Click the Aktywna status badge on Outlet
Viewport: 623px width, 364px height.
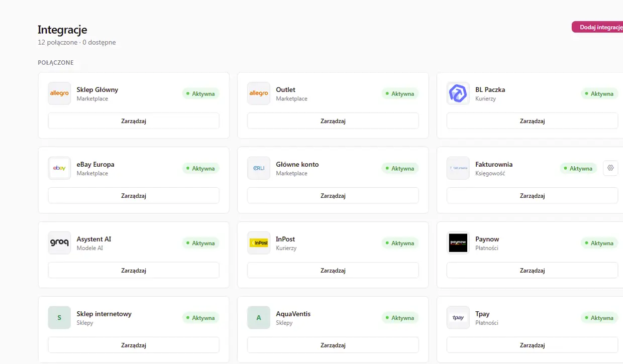[x=400, y=94]
